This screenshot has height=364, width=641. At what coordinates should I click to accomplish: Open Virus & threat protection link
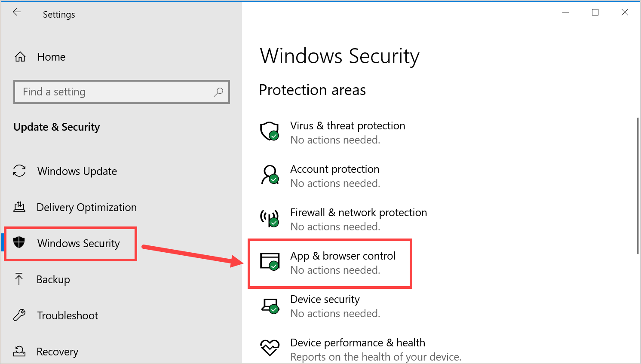[347, 125]
